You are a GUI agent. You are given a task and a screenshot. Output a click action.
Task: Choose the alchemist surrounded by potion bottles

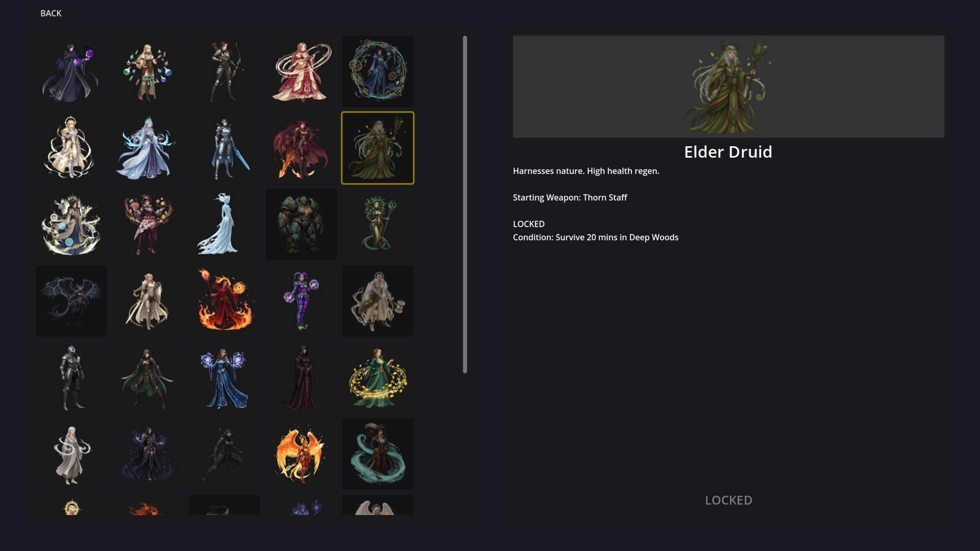click(x=148, y=71)
